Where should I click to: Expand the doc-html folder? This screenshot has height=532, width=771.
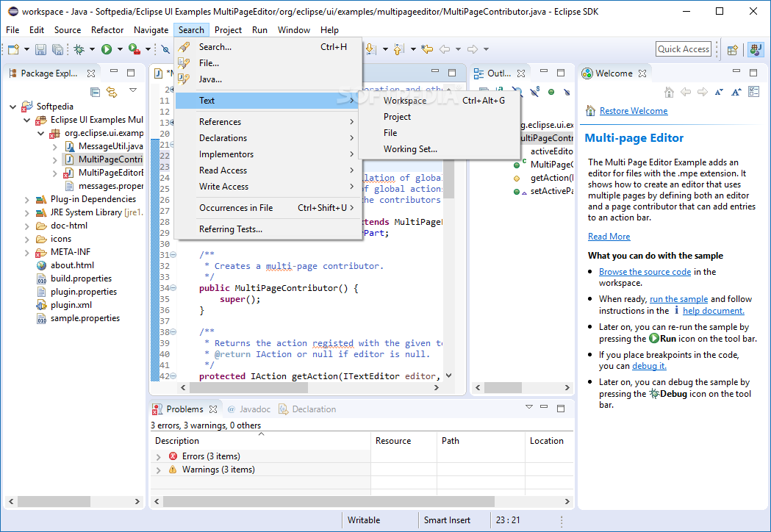27,226
